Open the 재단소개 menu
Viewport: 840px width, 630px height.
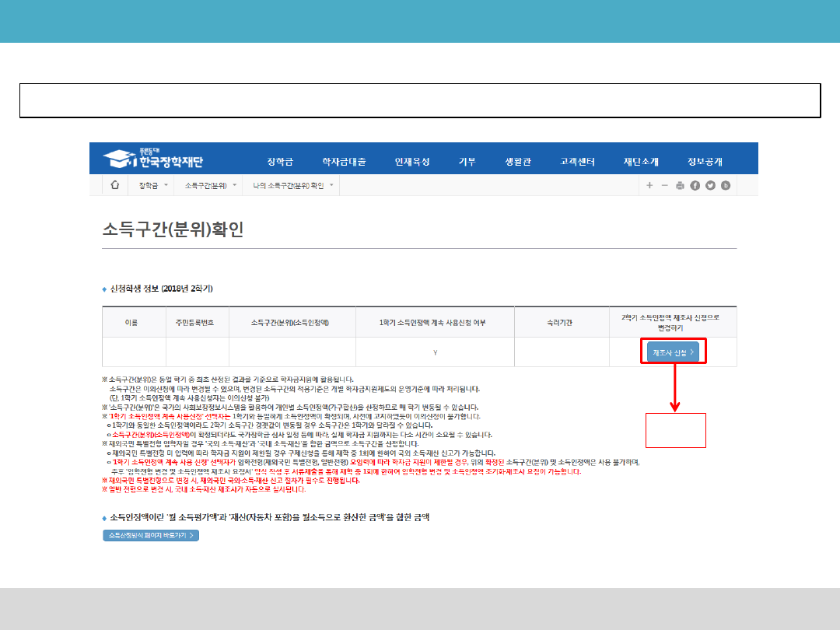(x=641, y=161)
